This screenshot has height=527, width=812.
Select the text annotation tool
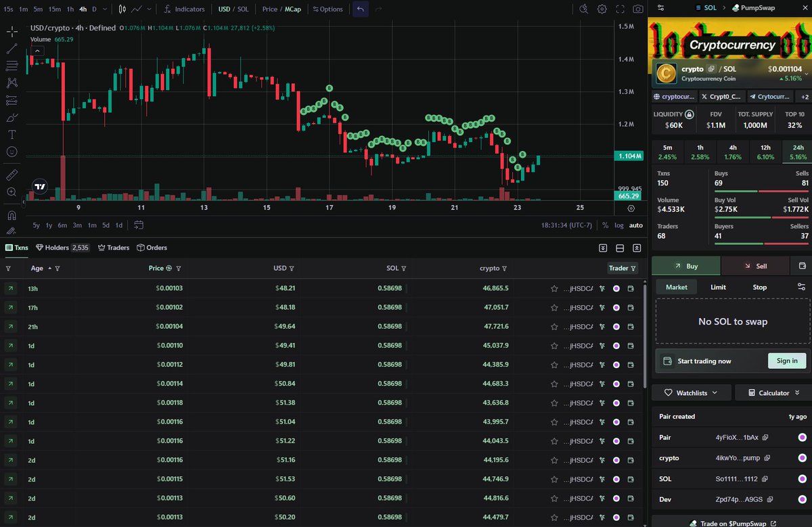(x=12, y=134)
